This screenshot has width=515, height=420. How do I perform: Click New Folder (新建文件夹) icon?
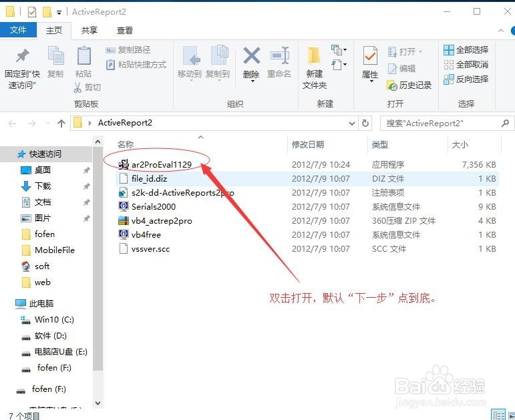pyautogui.click(x=315, y=55)
